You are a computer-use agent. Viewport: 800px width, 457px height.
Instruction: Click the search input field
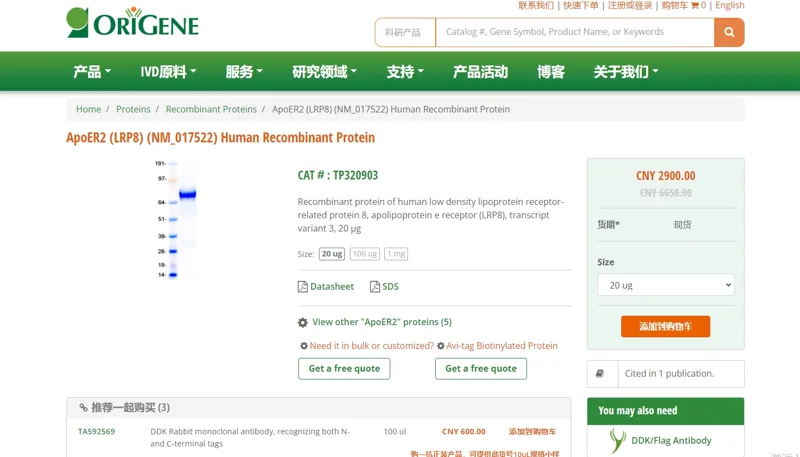pos(575,32)
